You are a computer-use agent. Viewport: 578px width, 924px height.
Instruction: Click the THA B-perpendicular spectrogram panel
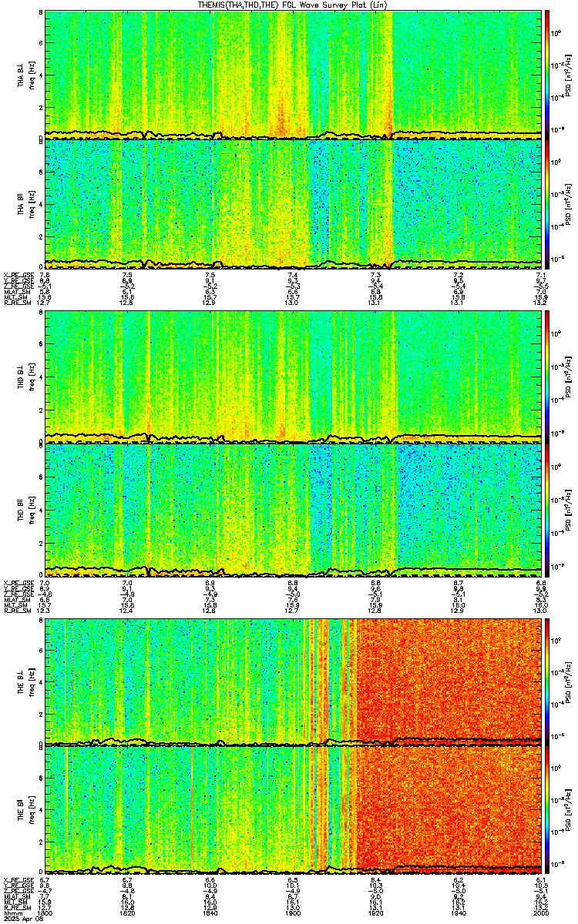(x=292, y=75)
